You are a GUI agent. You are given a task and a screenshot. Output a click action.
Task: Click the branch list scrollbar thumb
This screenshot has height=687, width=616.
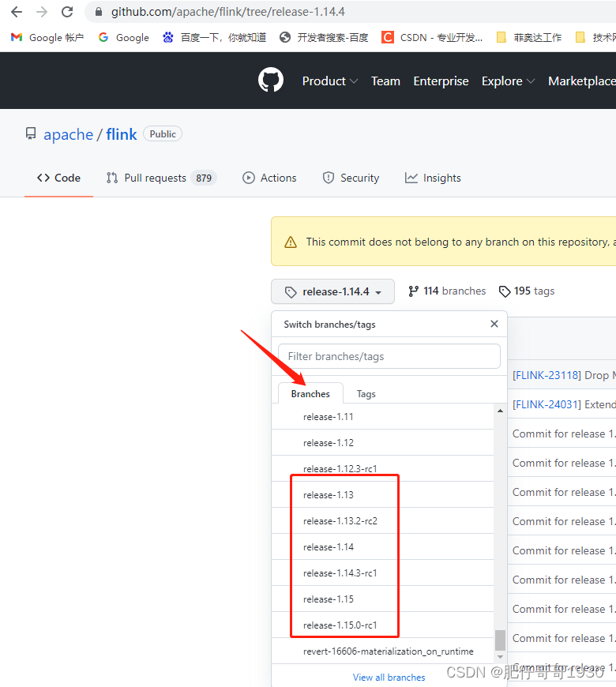point(500,640)
